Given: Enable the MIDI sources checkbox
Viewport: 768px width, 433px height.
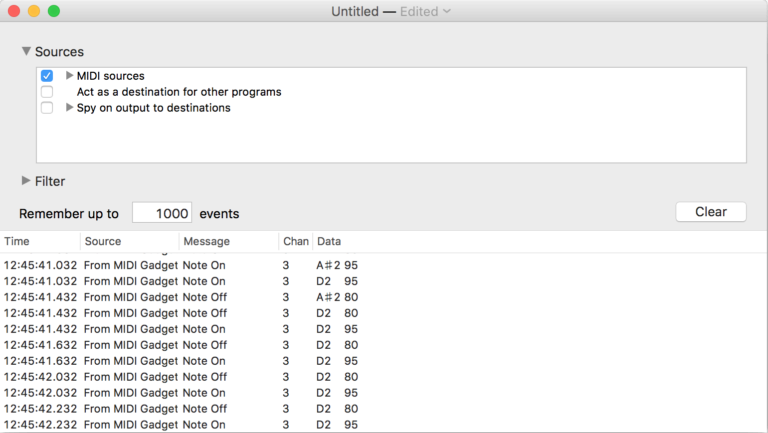Looking at the screenshot, I should coord(47,76).
